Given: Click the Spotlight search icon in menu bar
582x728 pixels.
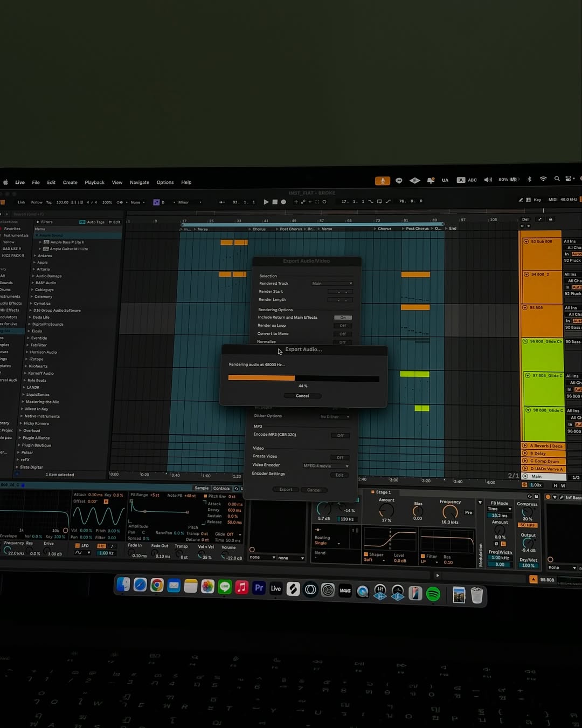Looking at the screenshot, I should click(x=557, y=178).
